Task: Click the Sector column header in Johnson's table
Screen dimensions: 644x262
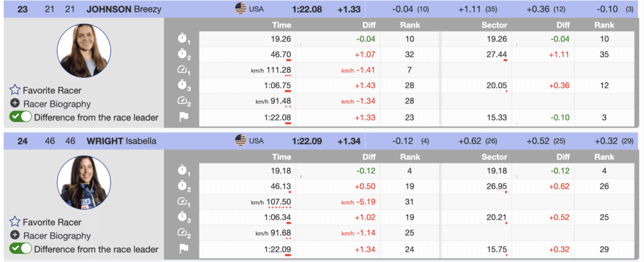Action: click(494, 25)
